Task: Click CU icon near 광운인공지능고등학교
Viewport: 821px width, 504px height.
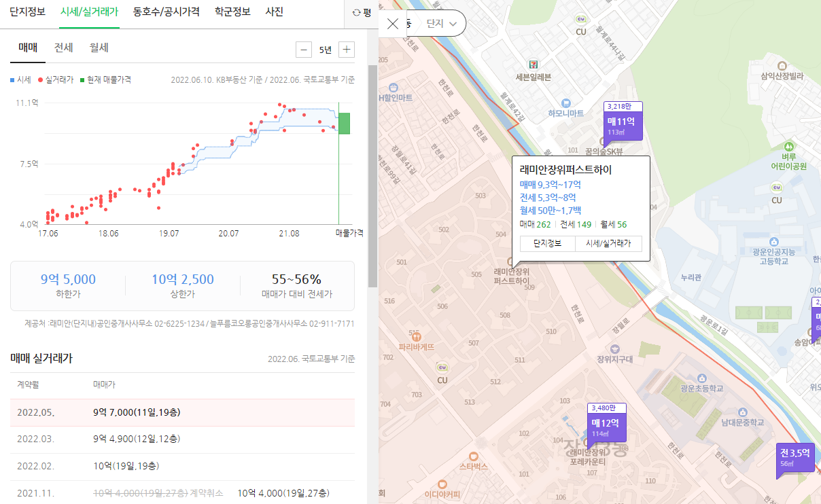Action: click(777, 187)
